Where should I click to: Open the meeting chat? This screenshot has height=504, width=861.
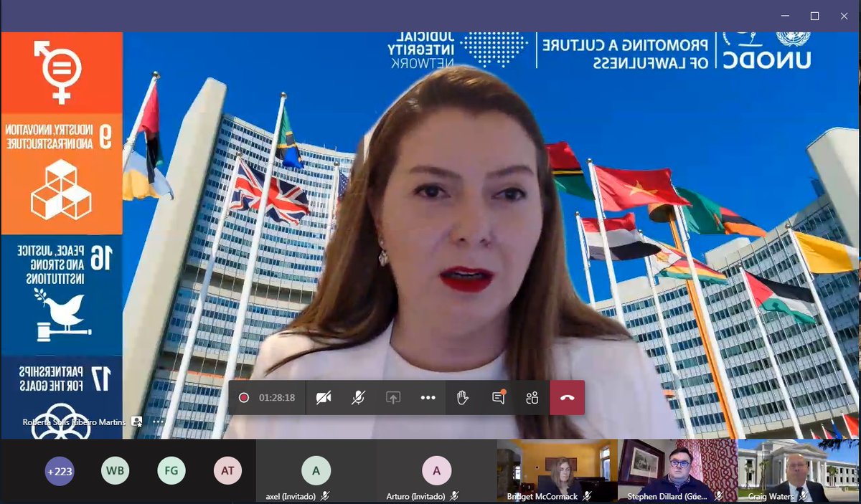tap(497, 397)
